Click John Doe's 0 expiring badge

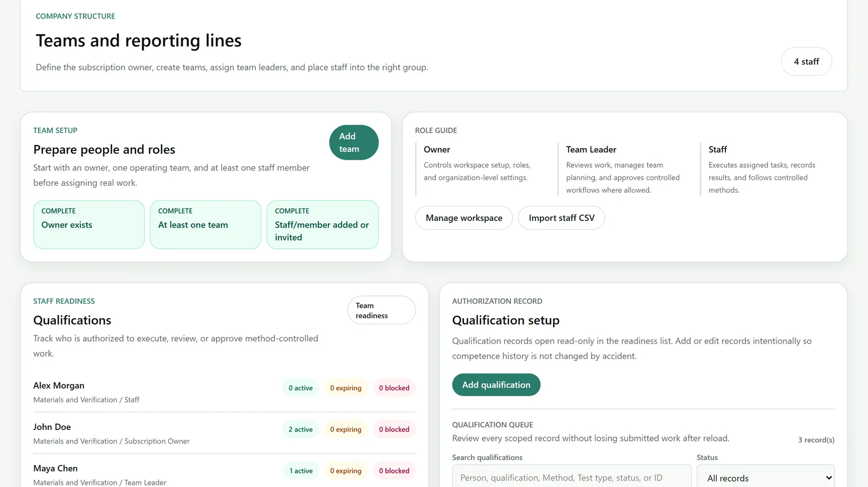(346, 429)
